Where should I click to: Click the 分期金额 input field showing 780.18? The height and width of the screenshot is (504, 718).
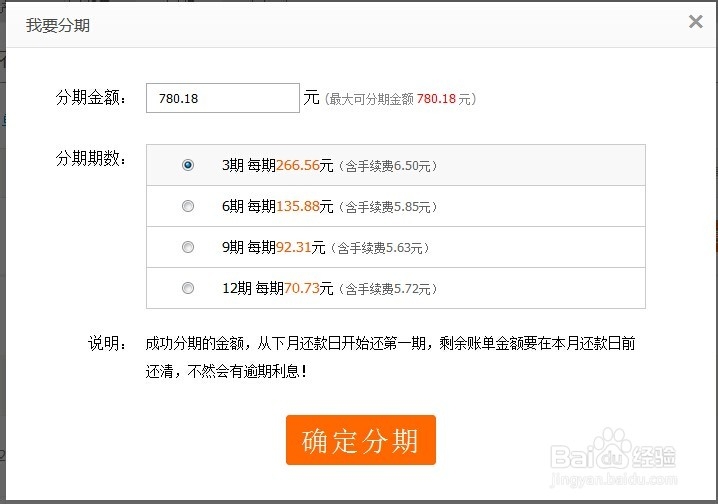(x=223, y=98)
